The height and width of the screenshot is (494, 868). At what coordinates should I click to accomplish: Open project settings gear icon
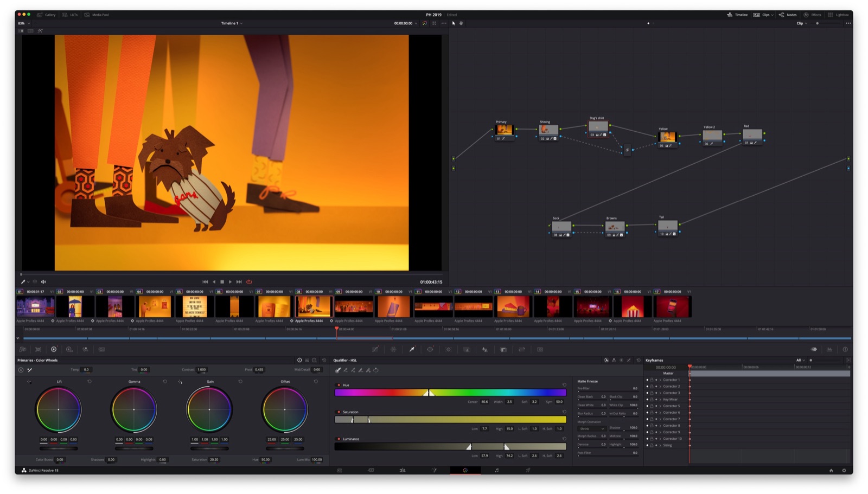pyautogui.click(x=844, y=470)
